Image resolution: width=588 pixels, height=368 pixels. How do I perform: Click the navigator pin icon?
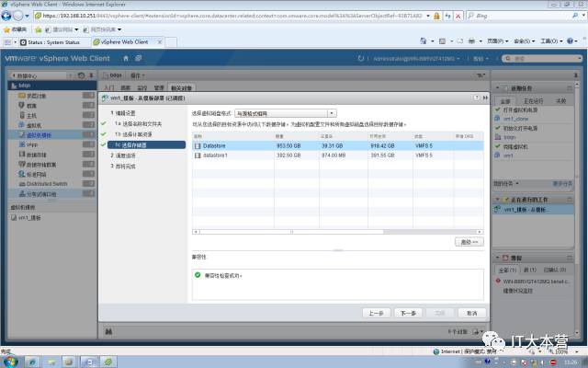(x=91, y=75)
